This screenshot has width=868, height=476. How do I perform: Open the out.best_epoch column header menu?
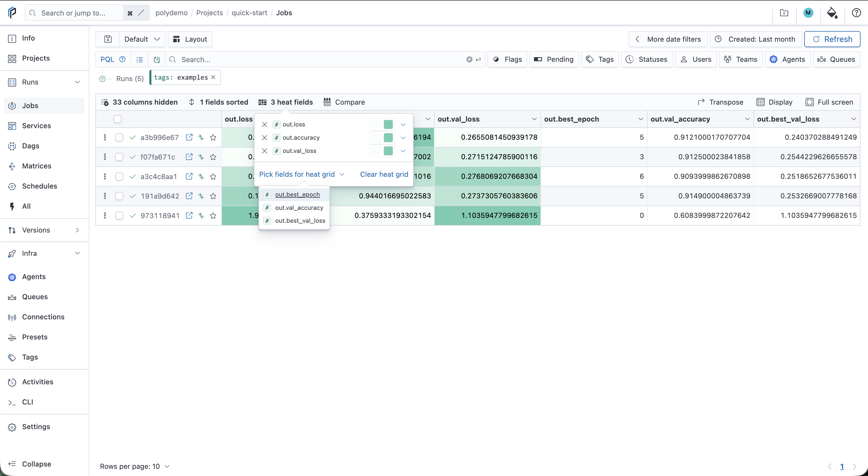click(x=641, y=119)
